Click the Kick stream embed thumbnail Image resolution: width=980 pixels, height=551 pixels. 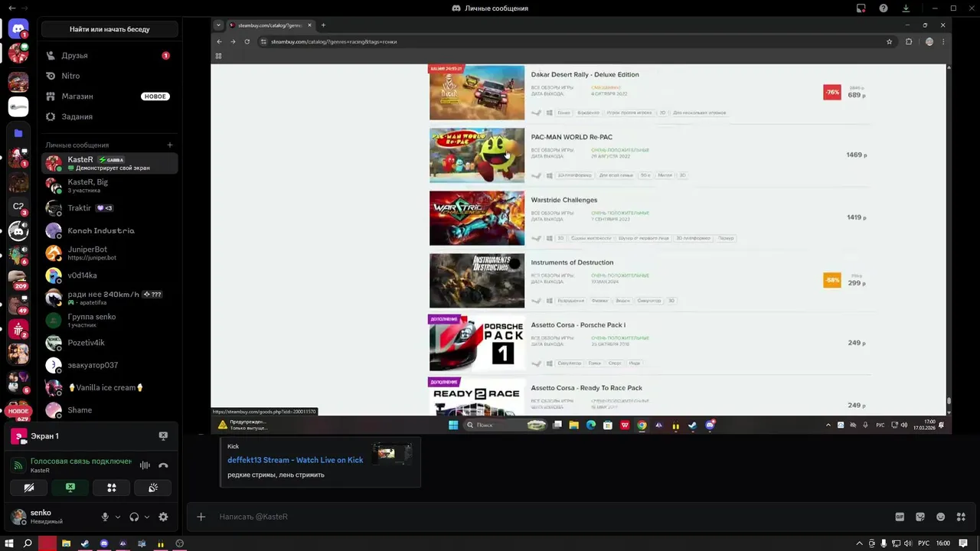pos(392,454)
